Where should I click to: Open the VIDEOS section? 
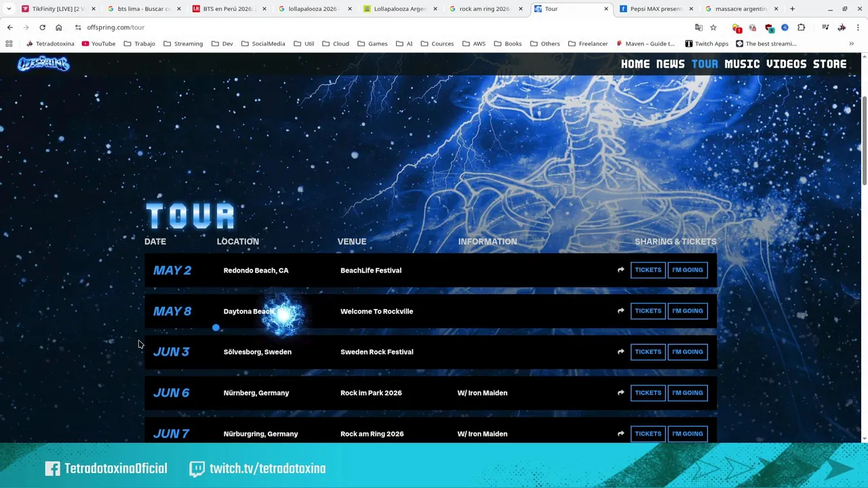(787, 64)
